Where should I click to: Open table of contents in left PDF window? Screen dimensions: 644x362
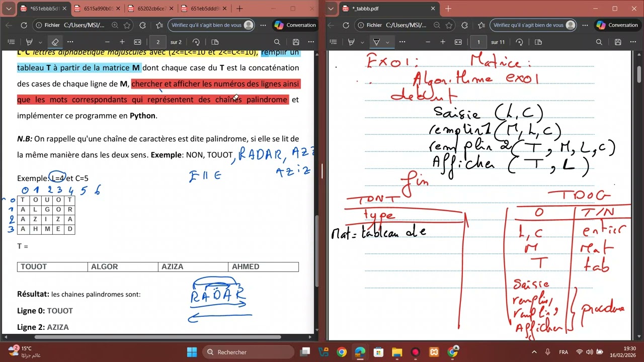(x=12, y=42)
